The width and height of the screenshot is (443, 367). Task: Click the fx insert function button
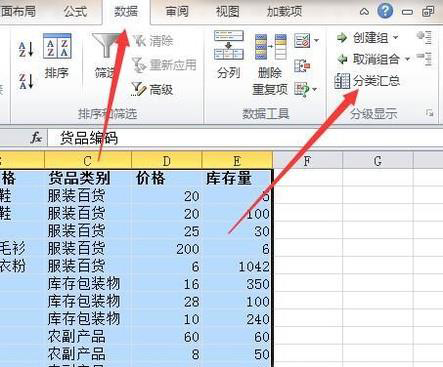coord(36,137)
